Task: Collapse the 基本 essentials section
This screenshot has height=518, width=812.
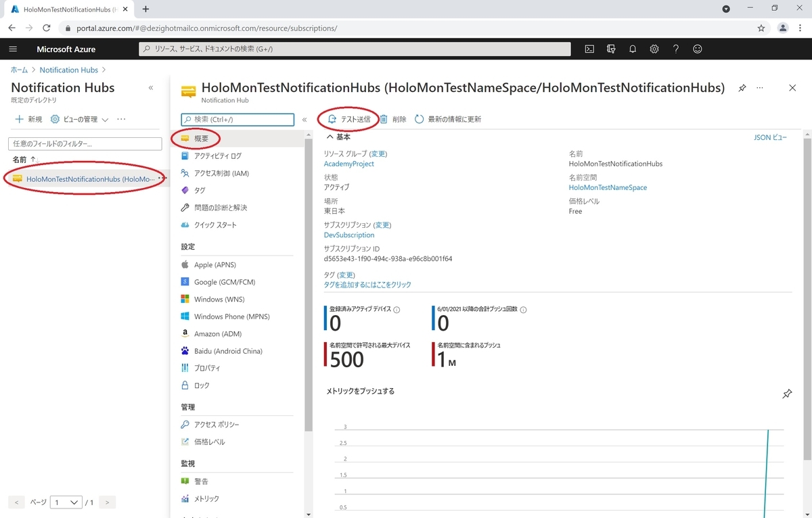Action: tap(338, 137)
